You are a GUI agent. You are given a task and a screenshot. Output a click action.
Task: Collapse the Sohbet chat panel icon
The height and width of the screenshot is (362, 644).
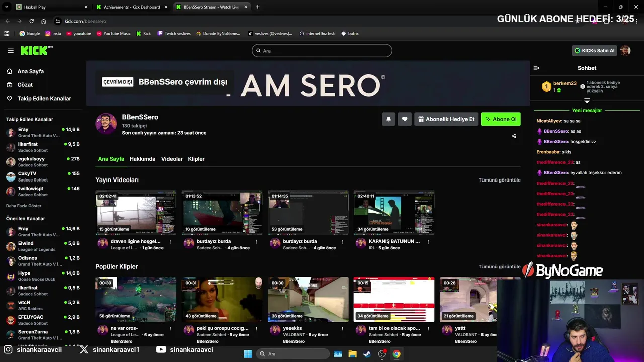[x=536, y=68]
